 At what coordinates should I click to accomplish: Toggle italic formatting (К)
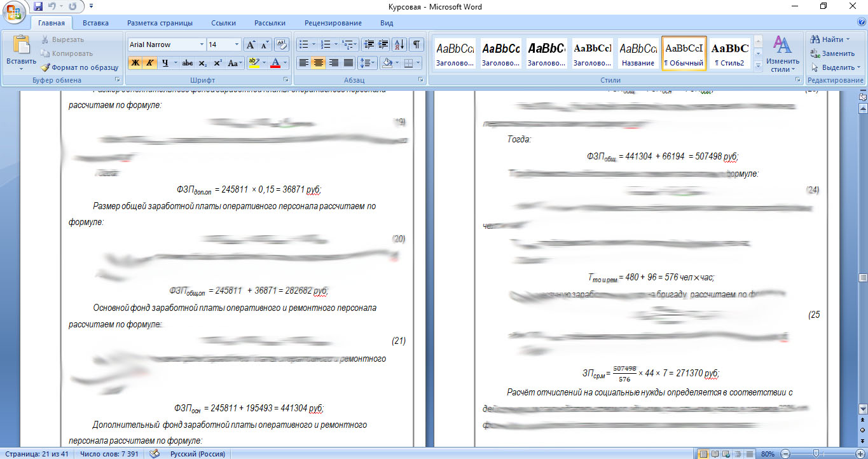(x=149, y=63)
